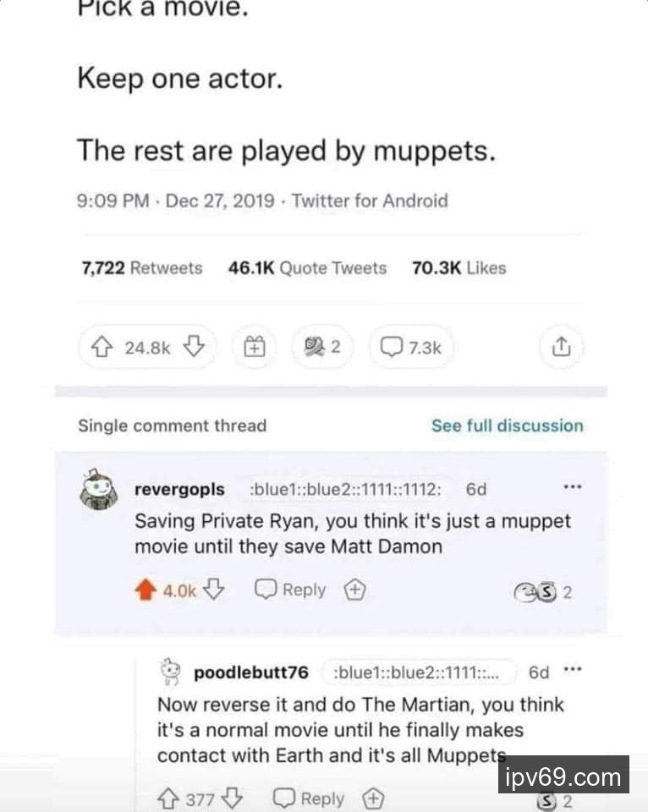Viewport: 648px width, 812px height.
Task: Reply to The Martian comment
Action: tap(311, 798)
